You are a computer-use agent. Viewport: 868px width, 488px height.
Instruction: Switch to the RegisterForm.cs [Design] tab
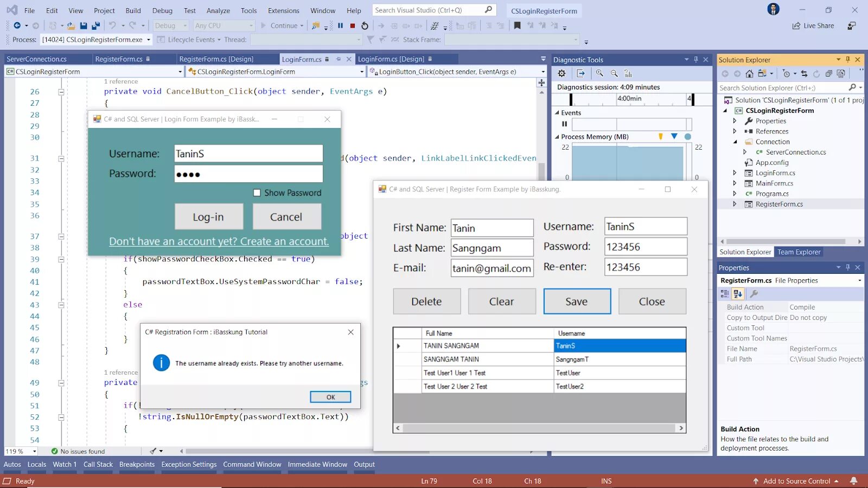[x=216, y=59]
